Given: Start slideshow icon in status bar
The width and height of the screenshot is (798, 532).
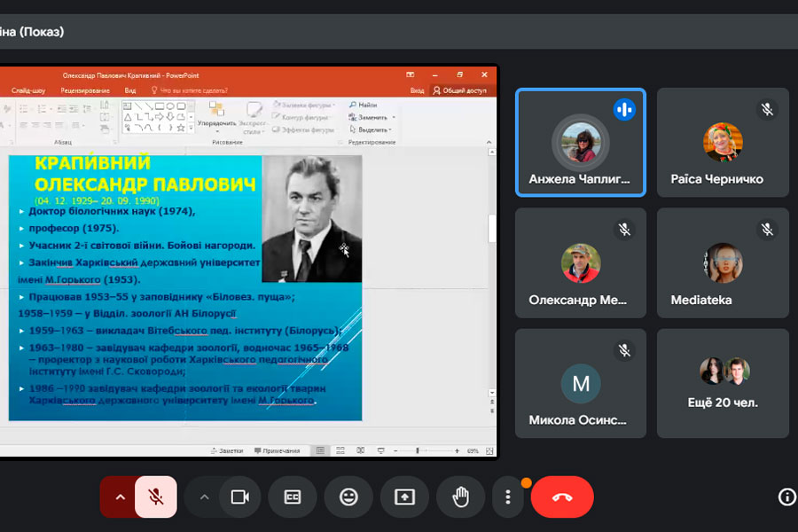Looking at the screenshot, I should (380, 450).
